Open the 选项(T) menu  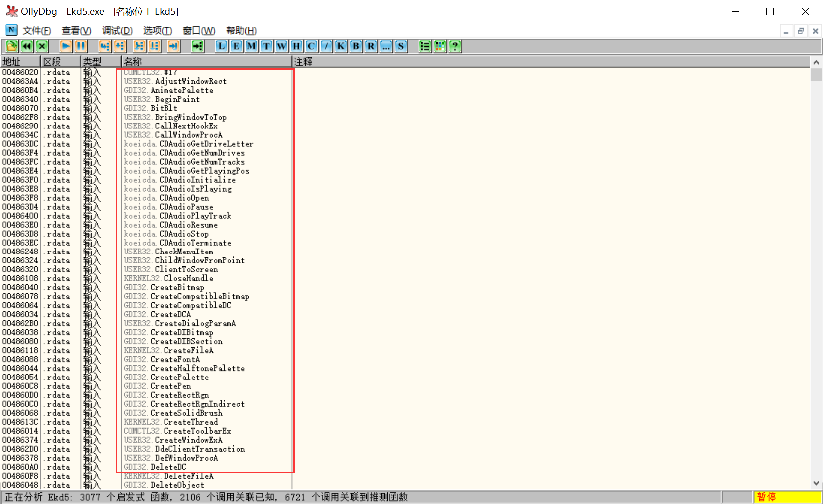tap(158, 31)
